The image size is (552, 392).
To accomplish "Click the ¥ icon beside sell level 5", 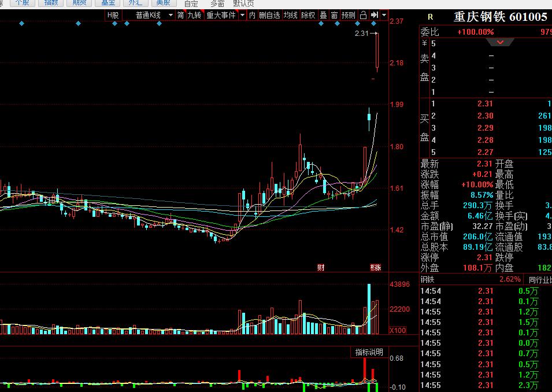I will [x=425, y=43].
